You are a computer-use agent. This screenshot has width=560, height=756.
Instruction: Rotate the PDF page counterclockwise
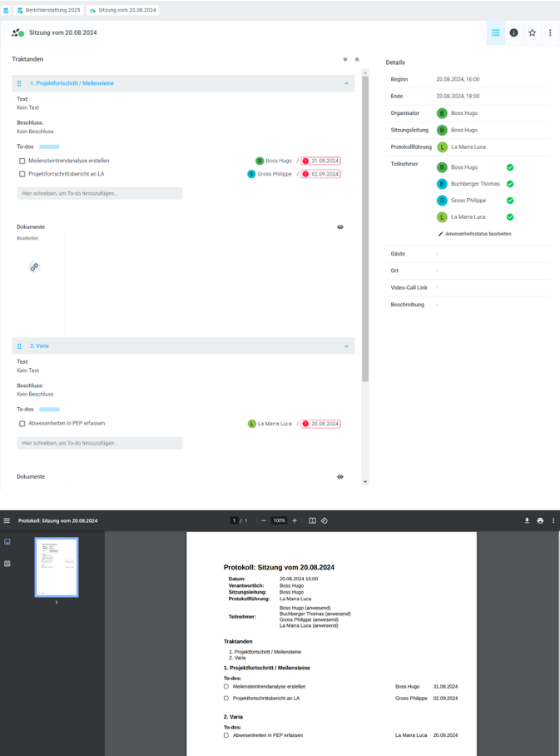click(325, 520)
